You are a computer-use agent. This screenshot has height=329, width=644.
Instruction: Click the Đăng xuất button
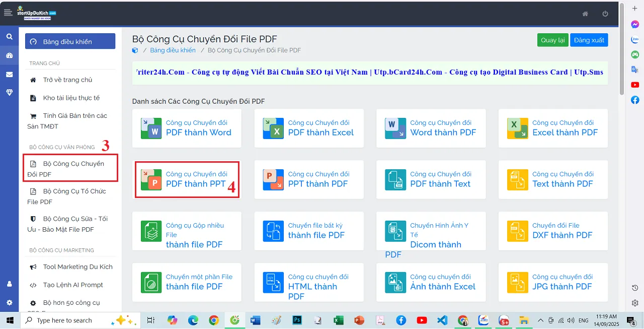tap(589, 40)
